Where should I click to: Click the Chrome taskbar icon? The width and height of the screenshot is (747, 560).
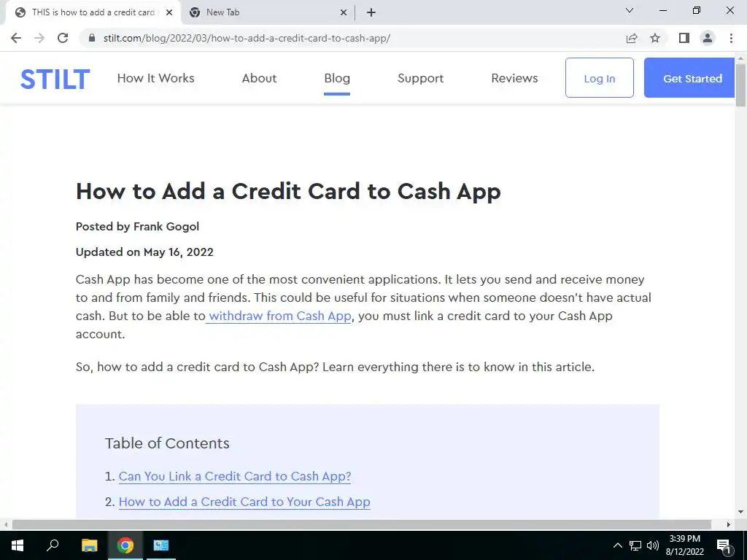[125, 545]
